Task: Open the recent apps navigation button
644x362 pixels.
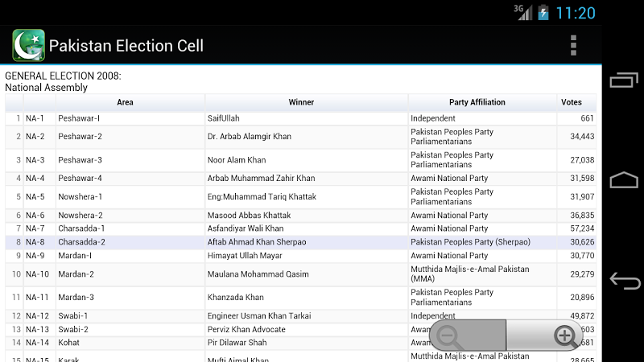Action: [624, 80]
